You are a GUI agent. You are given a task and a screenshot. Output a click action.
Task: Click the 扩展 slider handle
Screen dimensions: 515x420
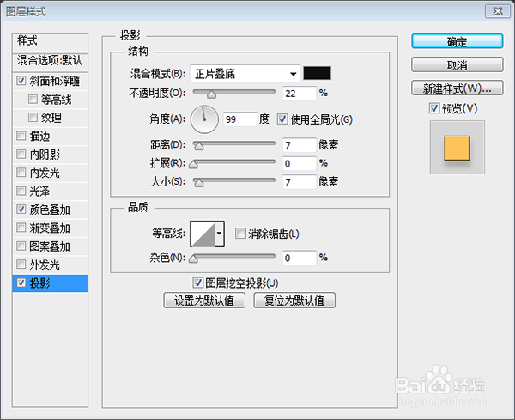click(x=193, y=164)
